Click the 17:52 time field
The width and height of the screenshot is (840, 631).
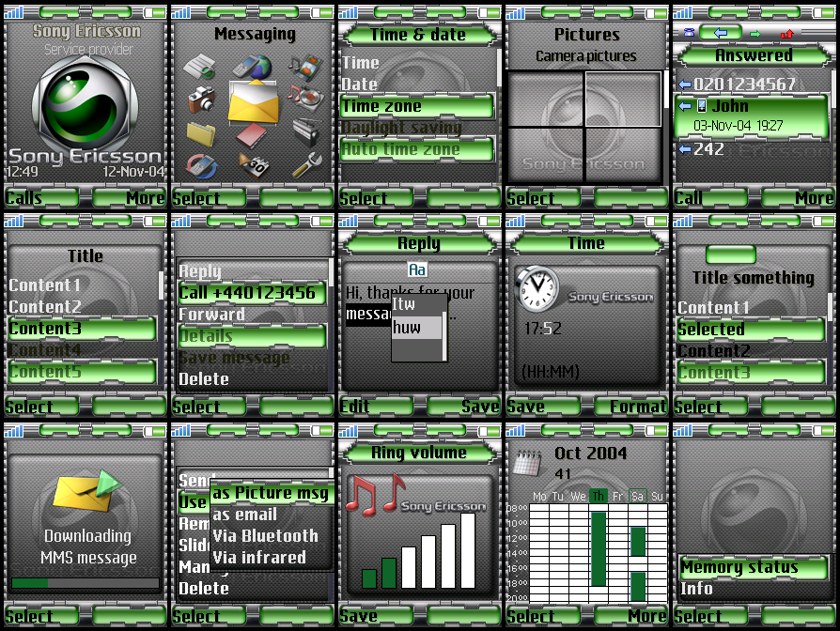(543, 328)
